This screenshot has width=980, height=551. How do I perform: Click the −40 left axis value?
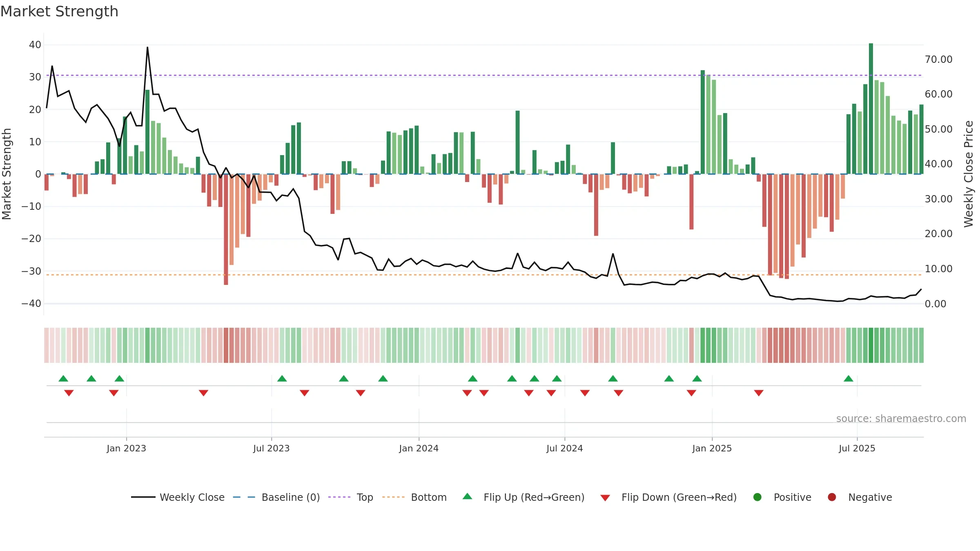31,304
